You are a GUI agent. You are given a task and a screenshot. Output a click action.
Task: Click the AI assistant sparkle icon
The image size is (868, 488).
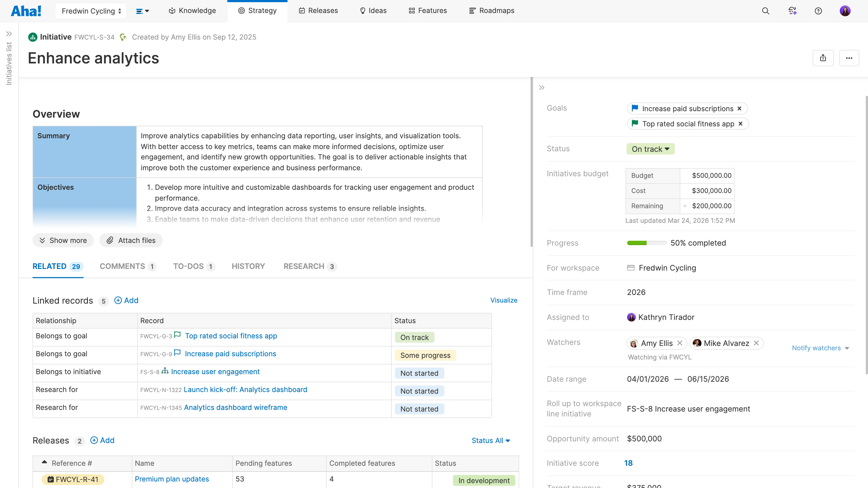(792, 11)
